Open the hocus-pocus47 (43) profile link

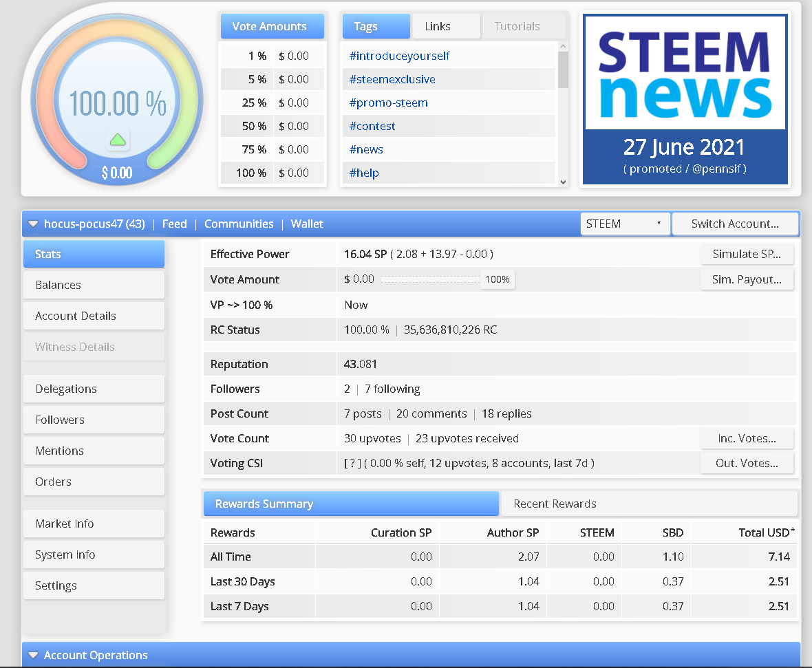point(94,224)
